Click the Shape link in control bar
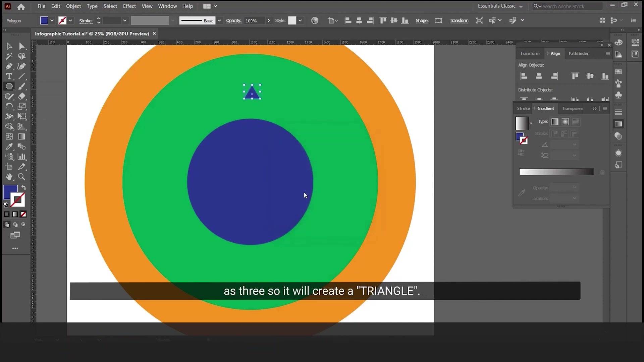Viewport: 644px width, 362px height. (422, 21)
